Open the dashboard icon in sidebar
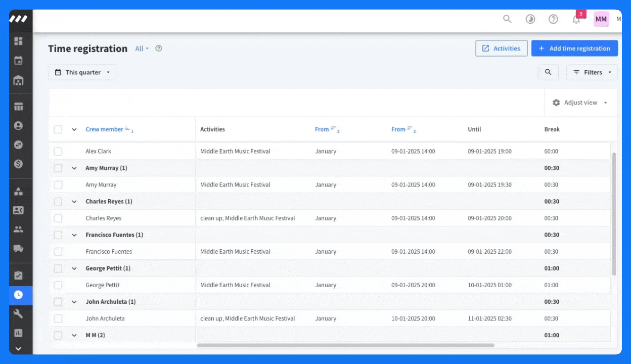The width and height of the screenshot is (631, 364). [19, 41]
